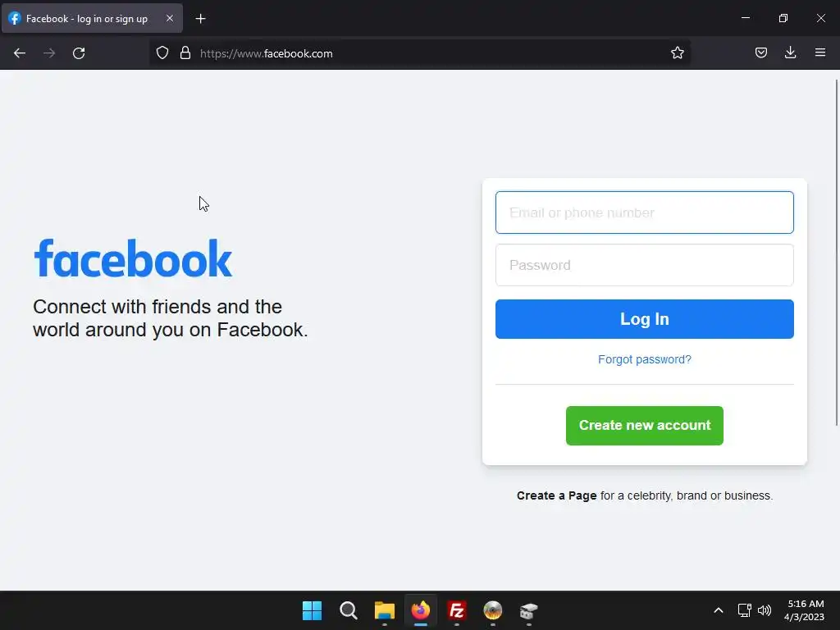Open the volume control in the tray
Image resolution: width=840 pixels, height=630 pixels.
pyautogui.click(x=765, y=610)
